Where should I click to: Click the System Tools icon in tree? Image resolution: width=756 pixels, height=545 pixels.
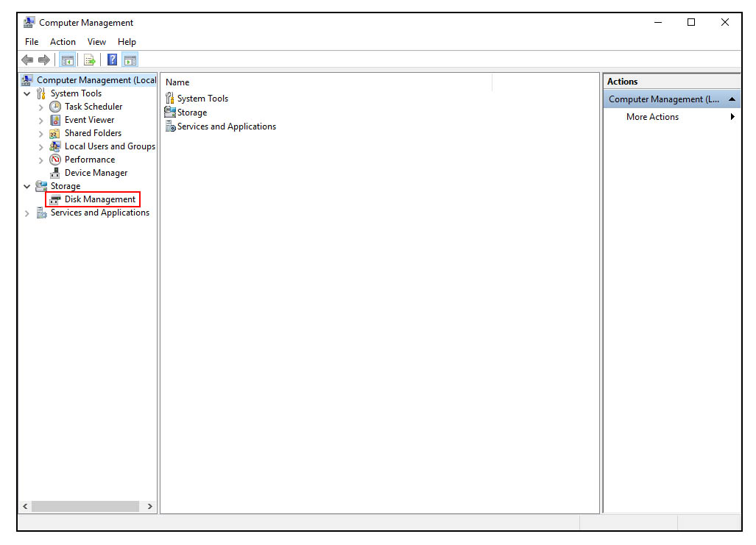pyautogui.click(x=41, y=93)
